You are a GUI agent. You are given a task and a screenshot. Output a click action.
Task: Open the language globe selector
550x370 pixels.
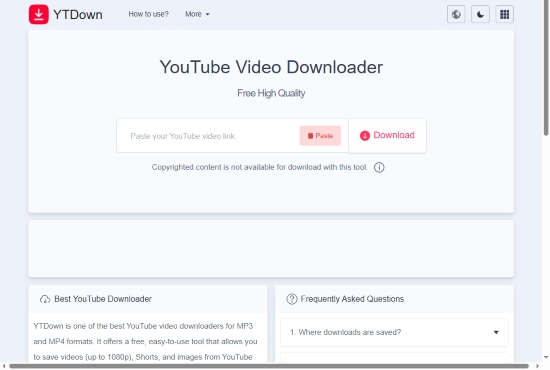456,14
